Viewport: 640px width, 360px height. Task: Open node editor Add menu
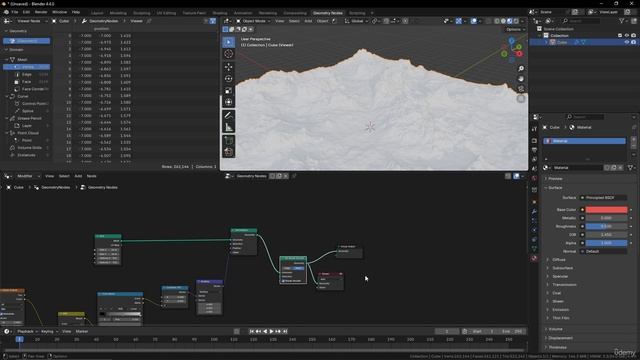[78, 176]
